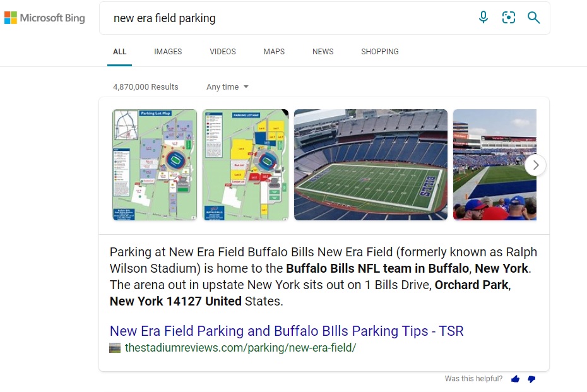Expand the Any time filter dropdown

[227, 87]
